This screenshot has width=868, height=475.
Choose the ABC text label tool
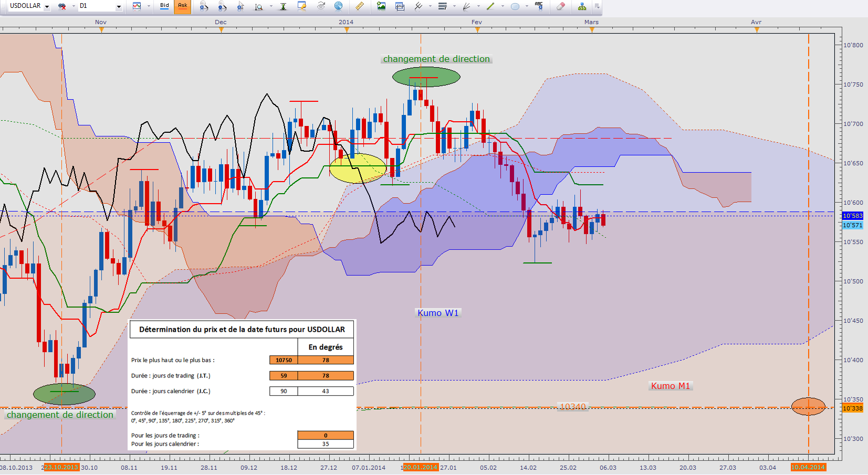click(x=539, y=6)
